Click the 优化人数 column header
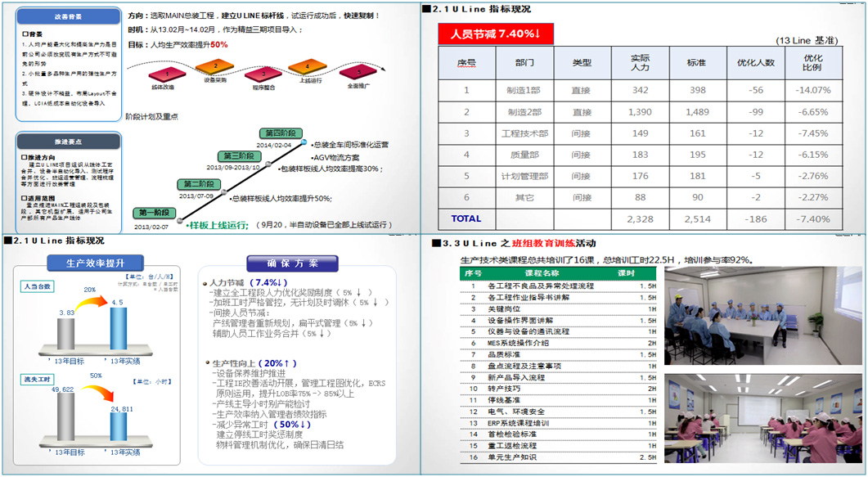The width and height of the screenshot is (868, 477). tap(756, 62)
